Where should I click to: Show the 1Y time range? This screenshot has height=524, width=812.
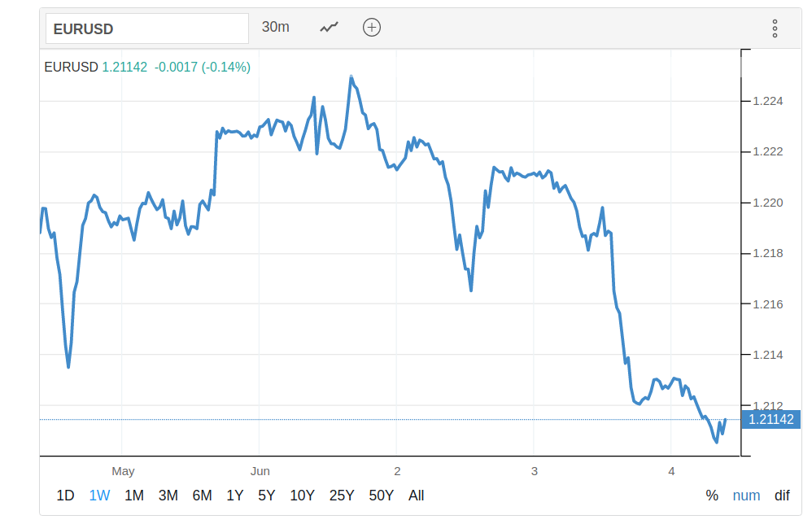tap(234, 496)
